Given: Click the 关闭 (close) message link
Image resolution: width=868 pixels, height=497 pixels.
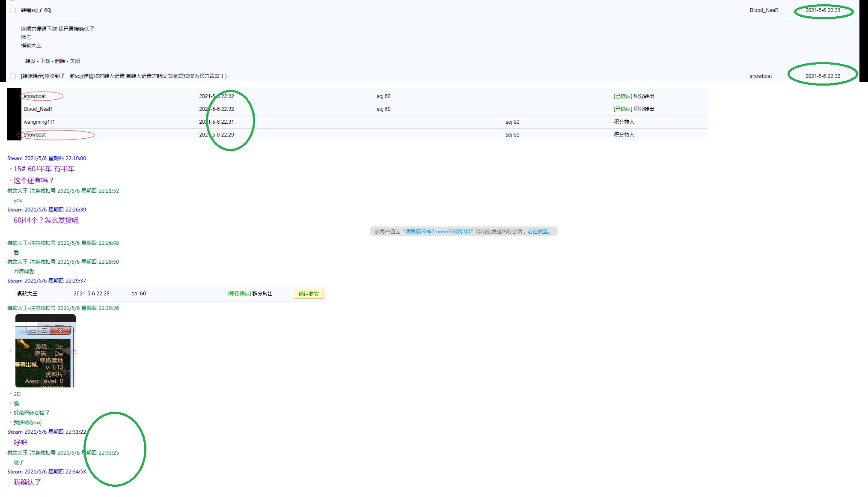Looking at the screenshot, I should [75, 61].
